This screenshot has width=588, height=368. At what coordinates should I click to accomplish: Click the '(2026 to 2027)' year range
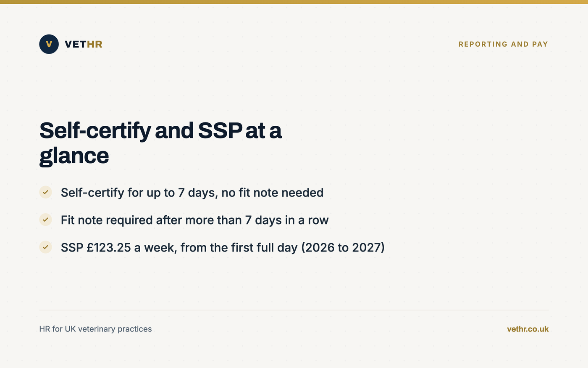point(343,247)
